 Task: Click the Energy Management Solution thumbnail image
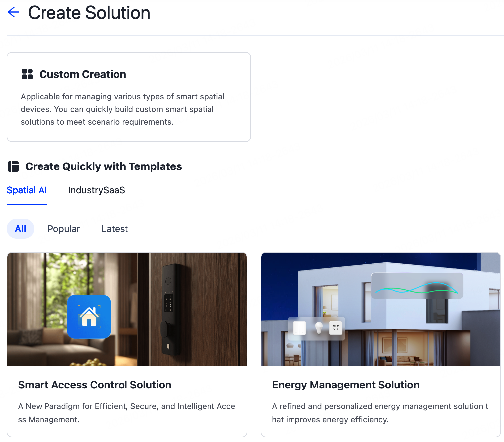[380, 309]
